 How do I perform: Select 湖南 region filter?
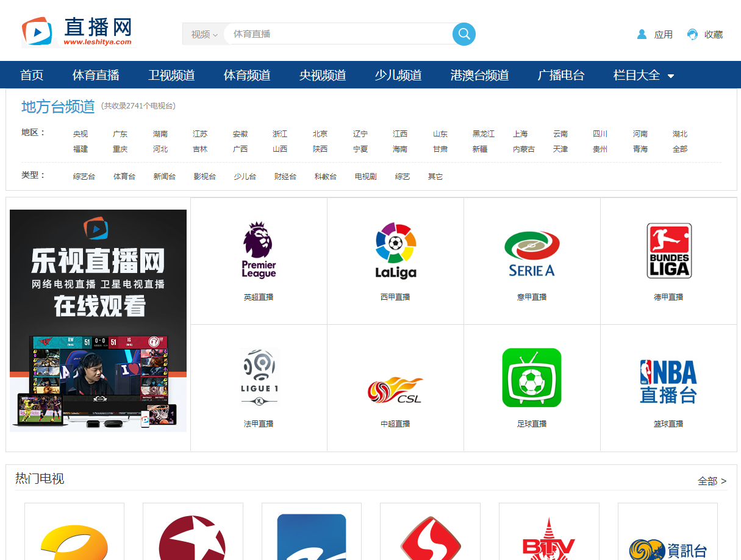160,133
